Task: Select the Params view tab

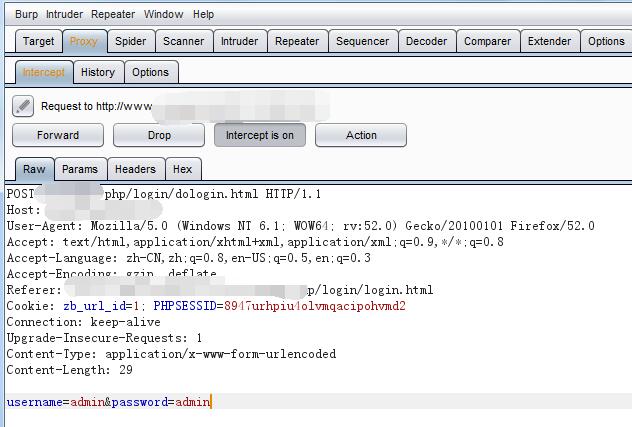Action: [x=80, y=170]
